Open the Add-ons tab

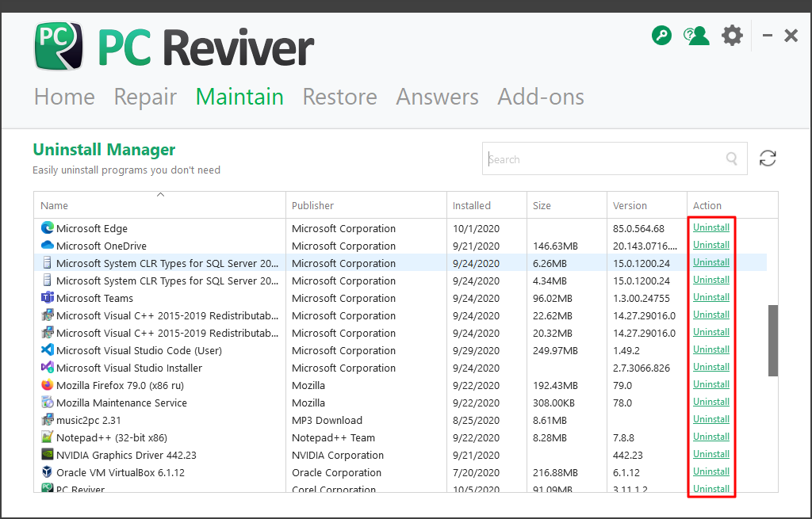(541, 97)
